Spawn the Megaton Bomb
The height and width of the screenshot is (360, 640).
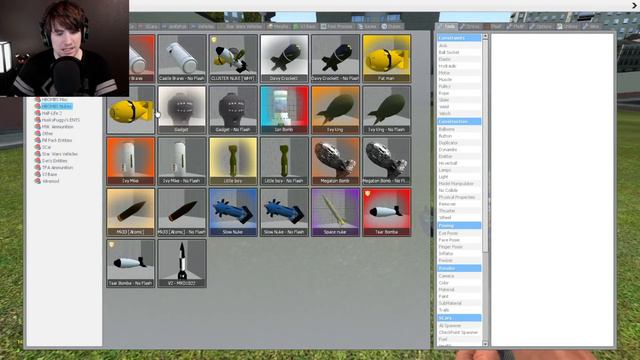(x=336, y=161)
